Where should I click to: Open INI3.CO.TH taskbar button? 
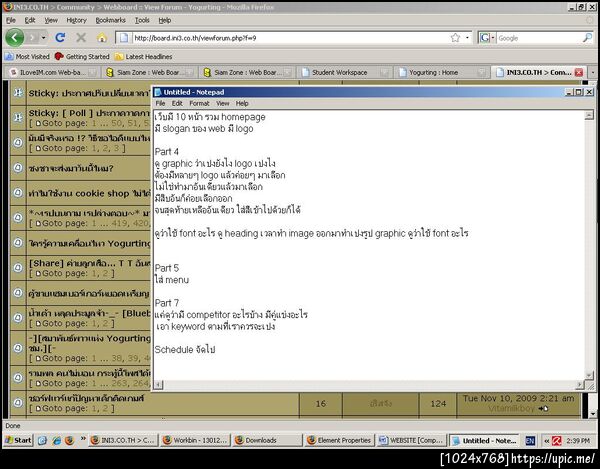pyautogui.click(x=123, y=440)
